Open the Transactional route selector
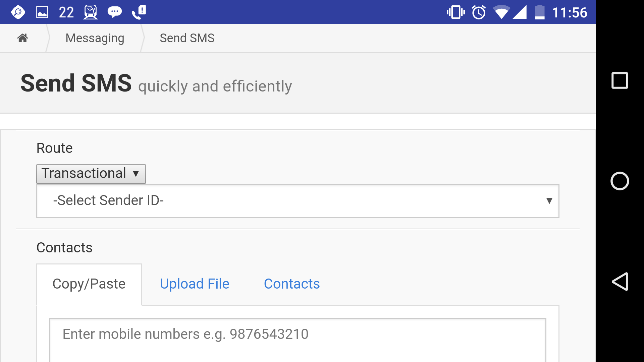This screenshot has width=644, height=362. tap(91, 174)
